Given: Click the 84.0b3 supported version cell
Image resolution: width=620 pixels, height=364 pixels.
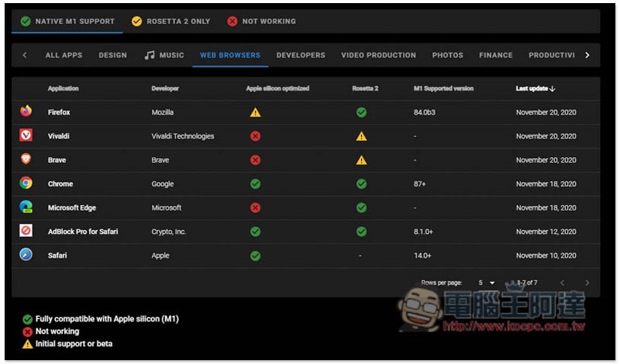Looking at the screenshot, I should 424,112.
